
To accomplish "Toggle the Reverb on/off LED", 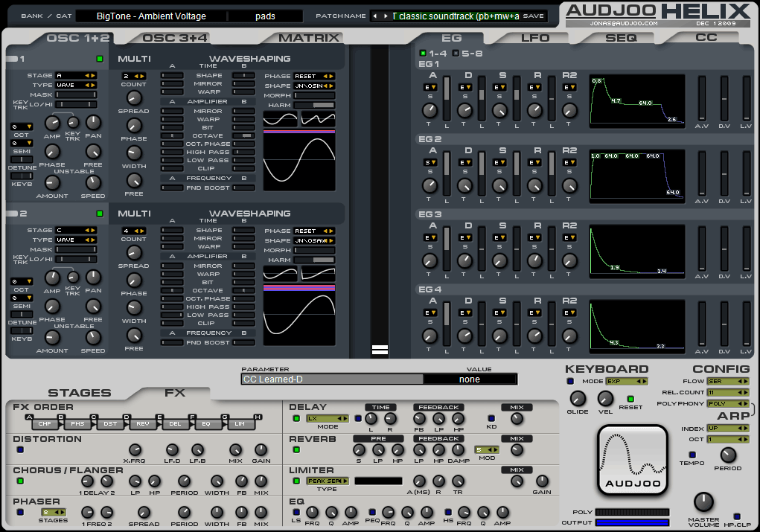I will point(296,449).
